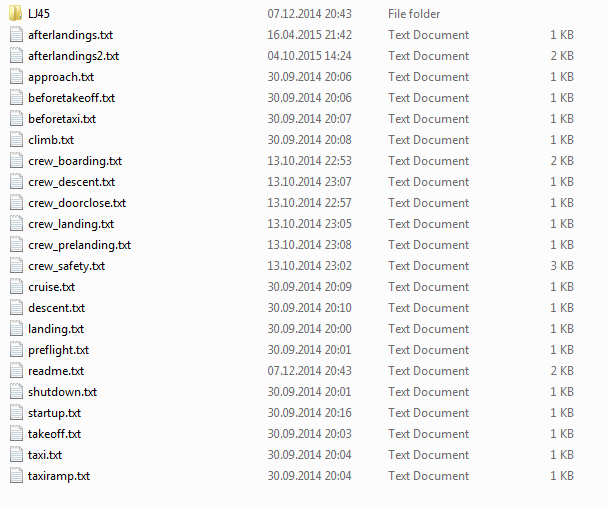Image resolution: width=607 pixels, height=508 pixels.
Task: Select the startup.txt file icon
Action: pos(16,413)
